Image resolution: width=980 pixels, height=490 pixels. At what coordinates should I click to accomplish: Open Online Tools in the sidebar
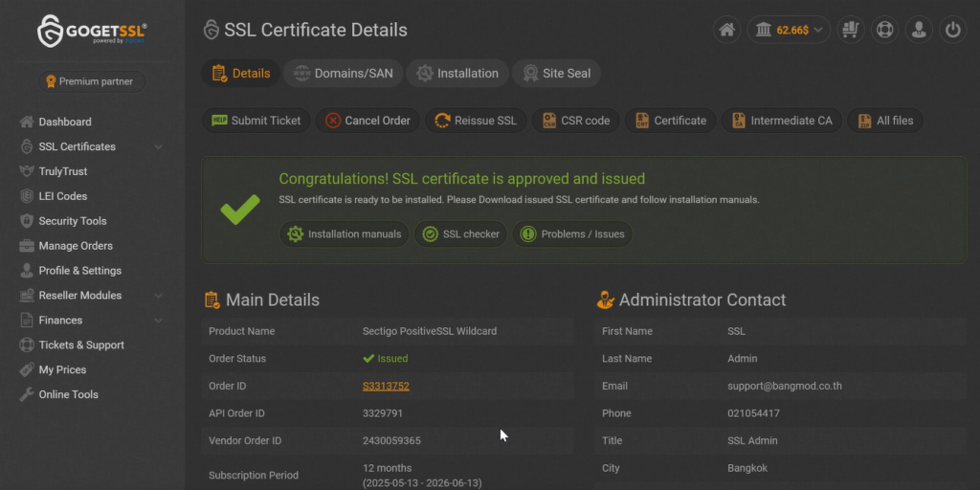coord(68,394)
